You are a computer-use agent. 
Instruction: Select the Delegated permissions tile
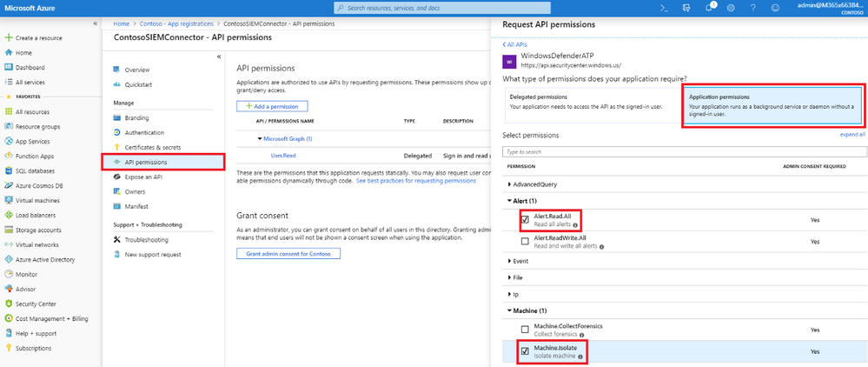point(592,105)
